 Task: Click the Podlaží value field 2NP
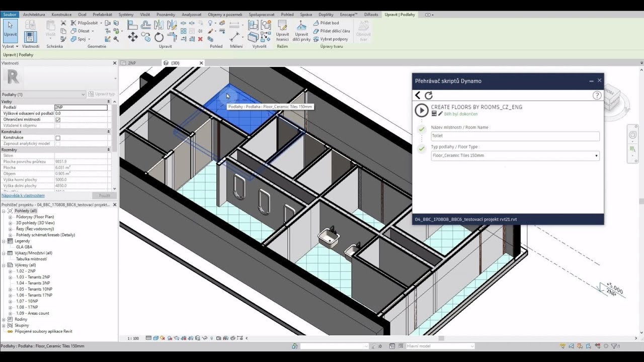(x=80, y=108)
